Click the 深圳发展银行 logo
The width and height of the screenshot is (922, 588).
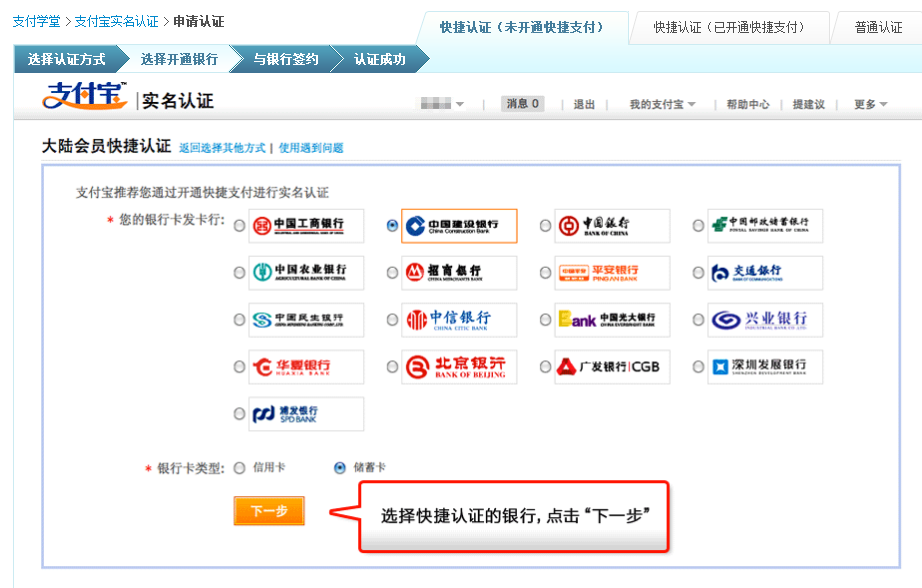(x=765, y=367)
